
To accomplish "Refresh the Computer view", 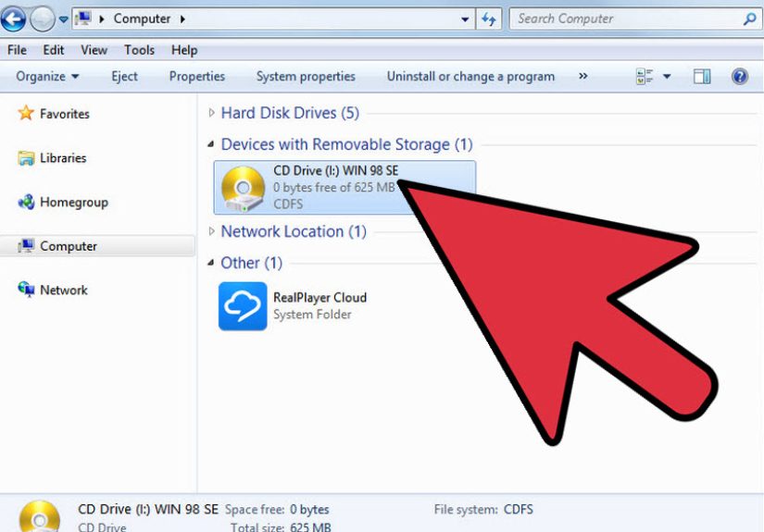I will tap(489, 19).
